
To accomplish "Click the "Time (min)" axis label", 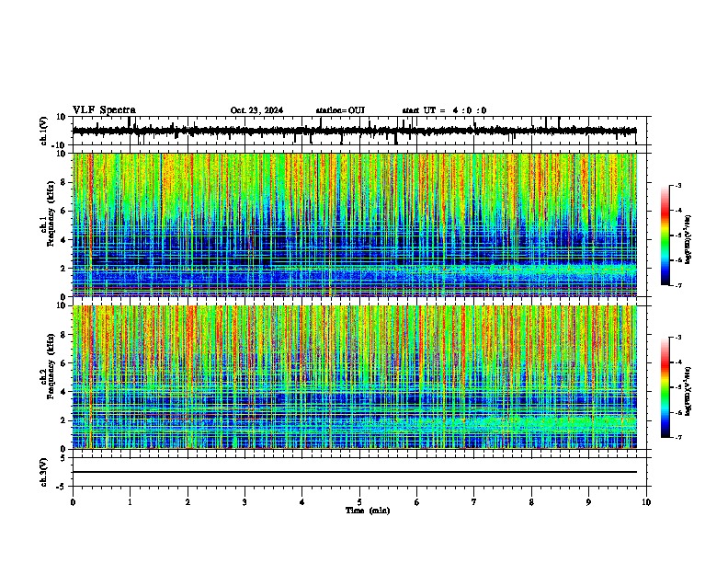I will 368,511.
